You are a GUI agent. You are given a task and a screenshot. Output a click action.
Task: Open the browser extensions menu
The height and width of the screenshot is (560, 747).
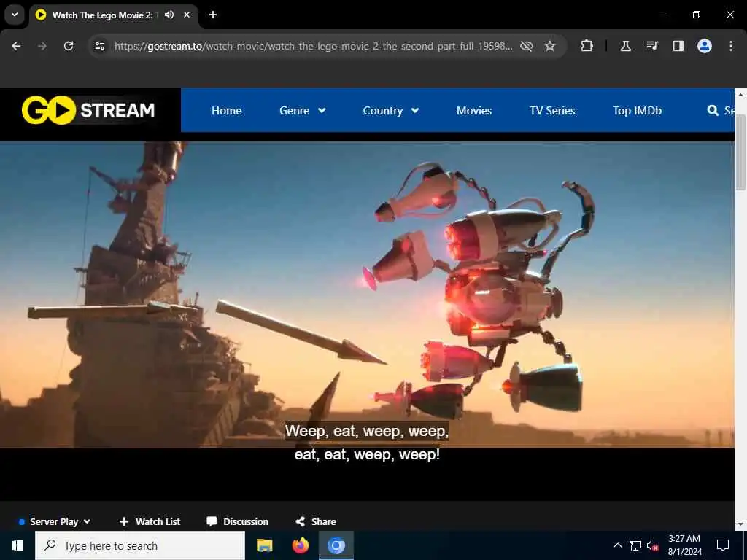[587, 46]
